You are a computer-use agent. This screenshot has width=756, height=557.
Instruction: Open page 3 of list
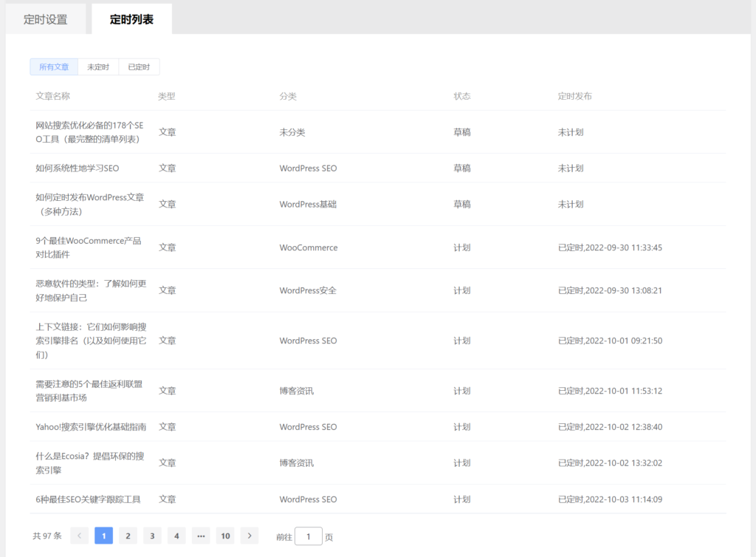click(x=153, y=536)
